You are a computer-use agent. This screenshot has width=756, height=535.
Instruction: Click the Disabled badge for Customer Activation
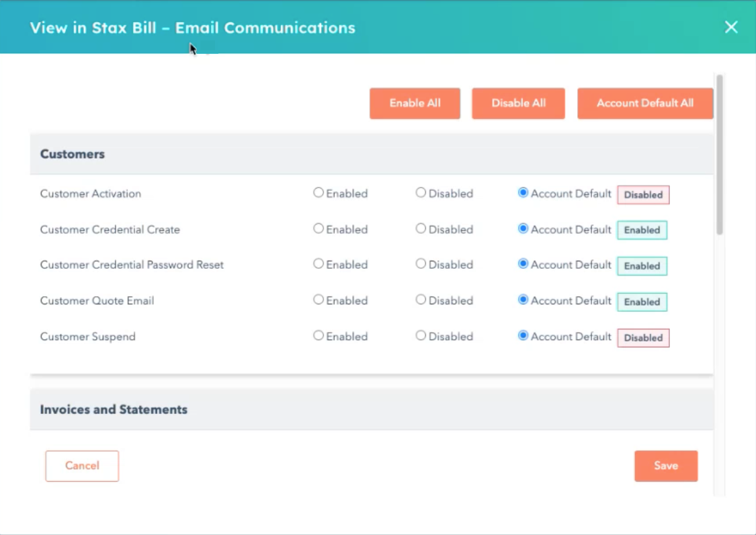pos(643,195)
